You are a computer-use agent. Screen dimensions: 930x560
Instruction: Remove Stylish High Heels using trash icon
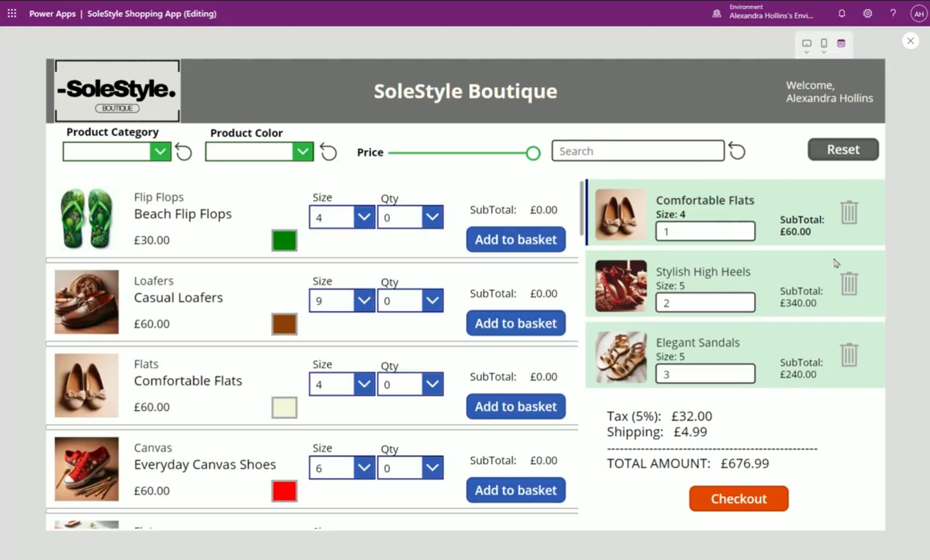tap(849, 283)
